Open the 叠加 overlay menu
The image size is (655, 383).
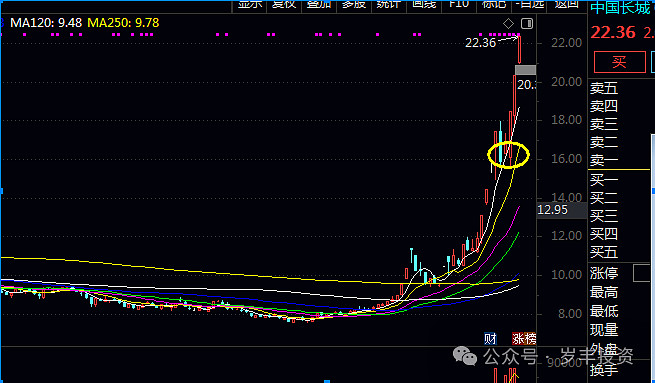(x=319, y=5)
